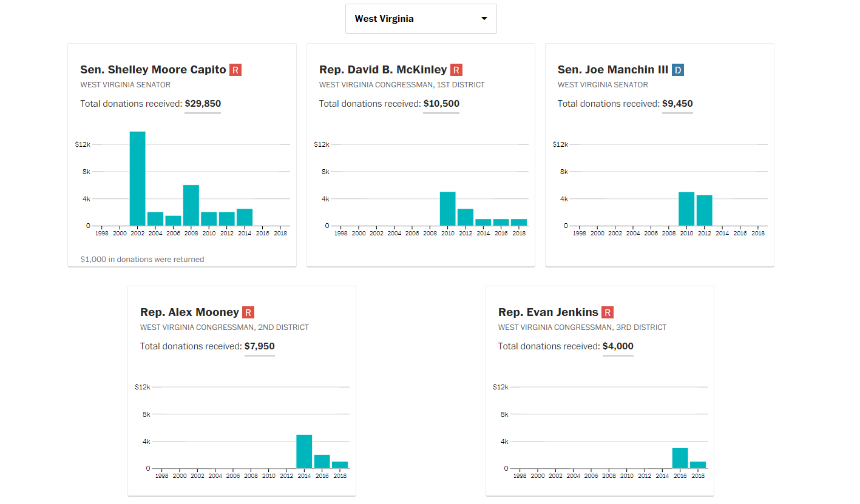Screen dimensions: 860x504
Task: Click McKinley's $10,500 total donations figure
Action: [x=441, y=104]
